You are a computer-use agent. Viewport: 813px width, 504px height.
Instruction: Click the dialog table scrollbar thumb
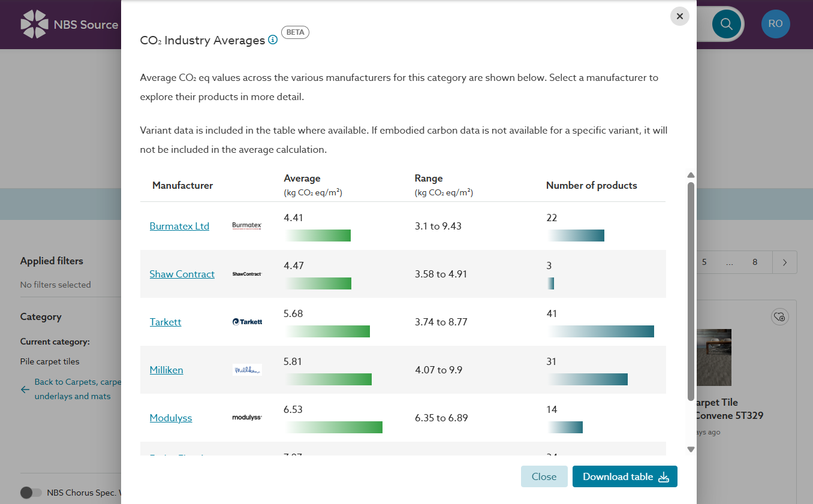pos(691,291)
